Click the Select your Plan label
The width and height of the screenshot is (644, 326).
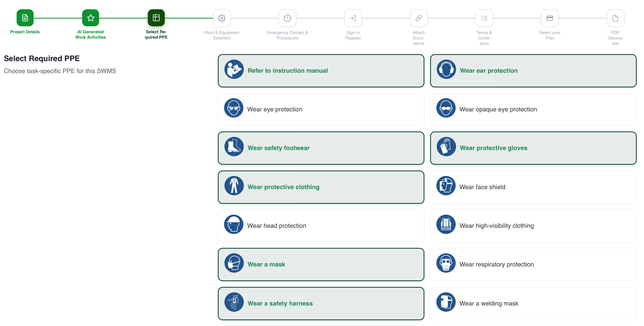pyautogui.click(x=550, y=35)
